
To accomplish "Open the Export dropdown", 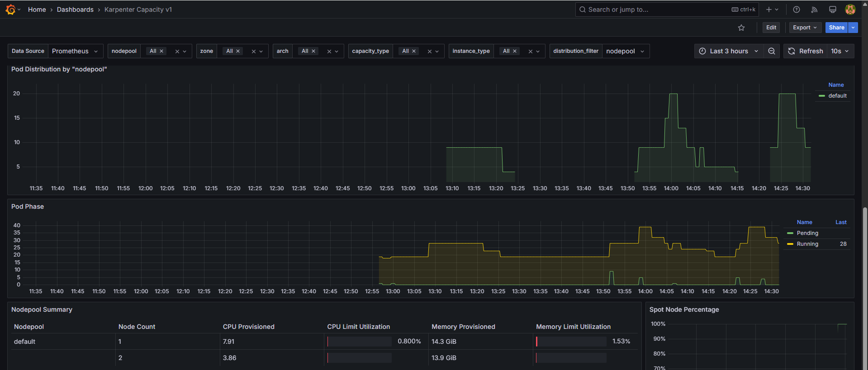I will [805, 28].
